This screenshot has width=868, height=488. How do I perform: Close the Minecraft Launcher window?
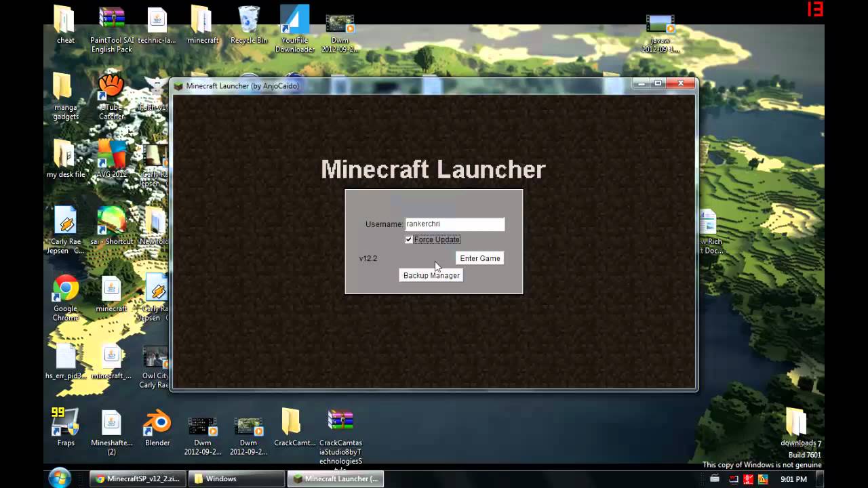[x=681, y=83]
